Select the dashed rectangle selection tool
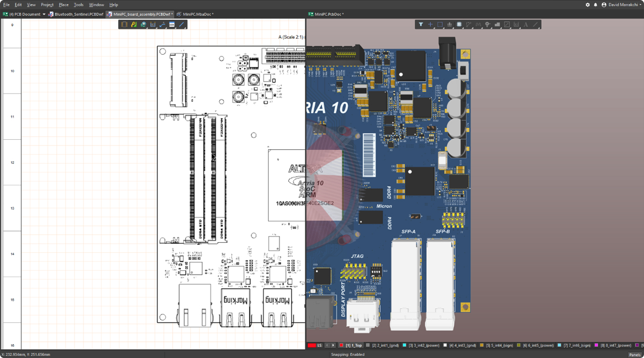Image resolution: width=644 pixels, height=358 pixels. click(x=440, y=25)
